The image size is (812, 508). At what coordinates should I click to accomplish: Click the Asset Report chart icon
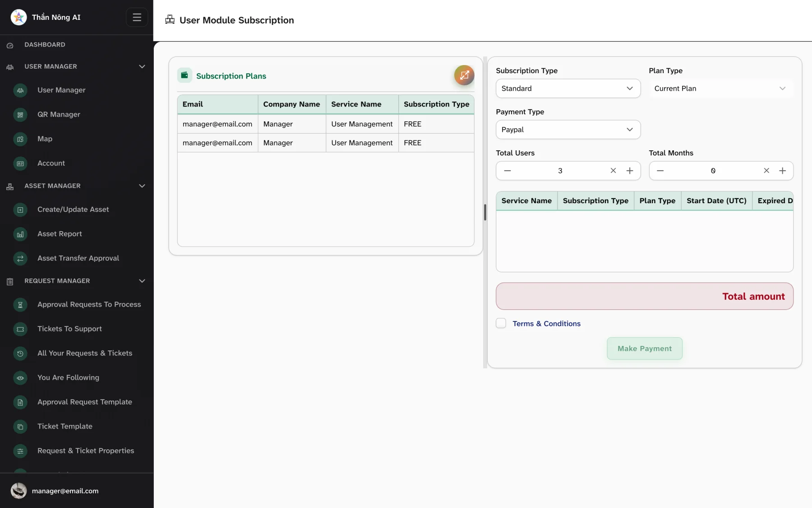pos(20,234)
